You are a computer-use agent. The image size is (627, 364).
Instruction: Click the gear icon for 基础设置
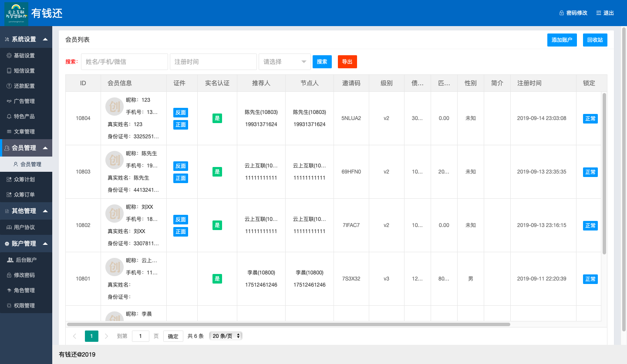9,56
